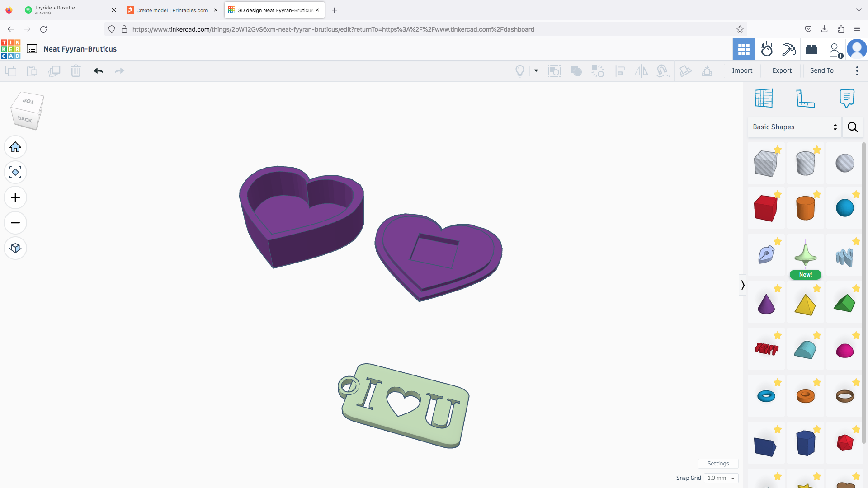
Task: Zoom in with the plus button
Action: [x=15, y=197]
